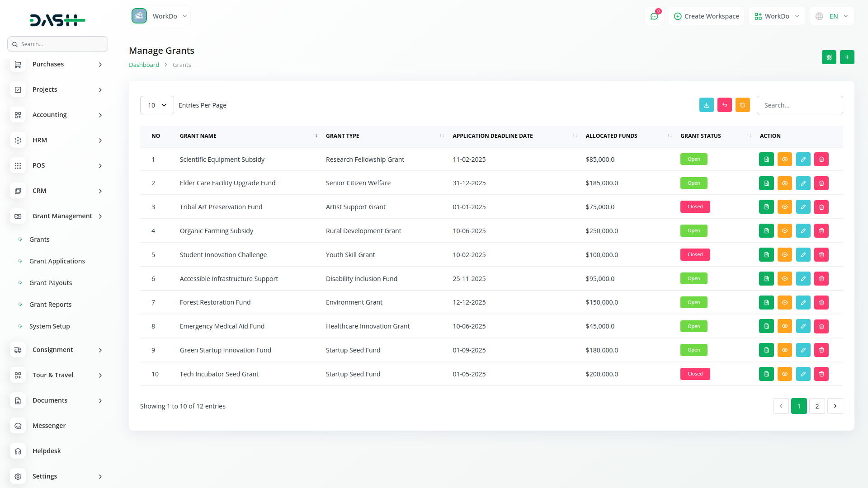Screen dimensions: 868x488
Task: Open the entries per page dropdown
Action: tap(157, 105)
